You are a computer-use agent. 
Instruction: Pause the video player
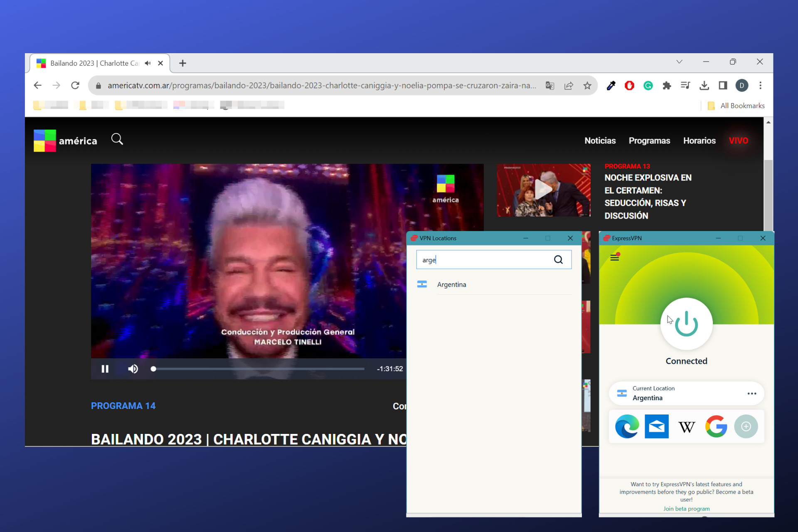(105, 369)
